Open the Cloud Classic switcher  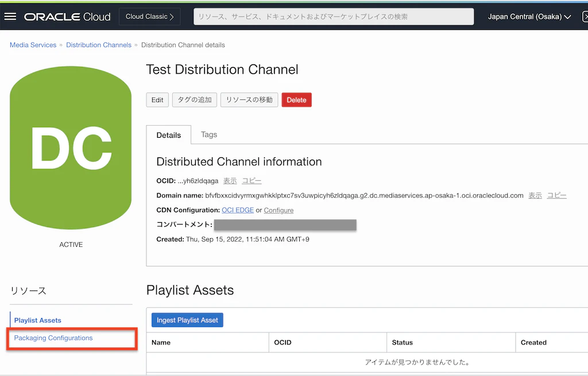tap(150, 17)
